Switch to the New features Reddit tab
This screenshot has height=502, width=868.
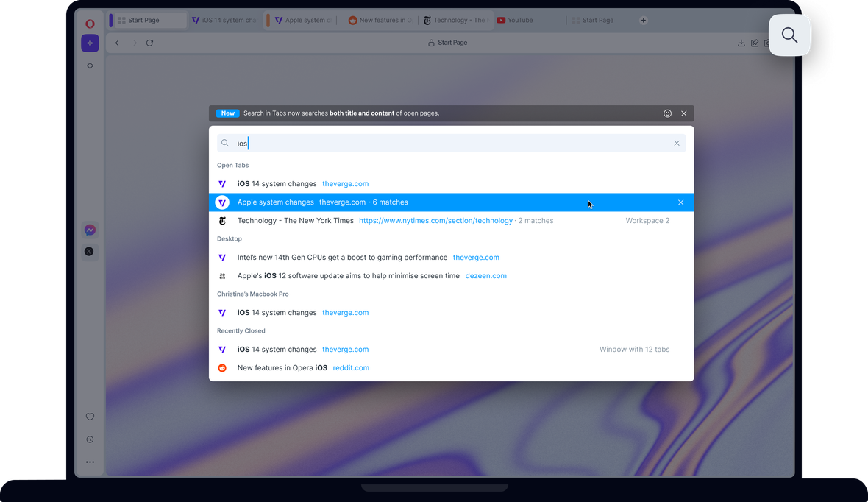coord(381,21)
